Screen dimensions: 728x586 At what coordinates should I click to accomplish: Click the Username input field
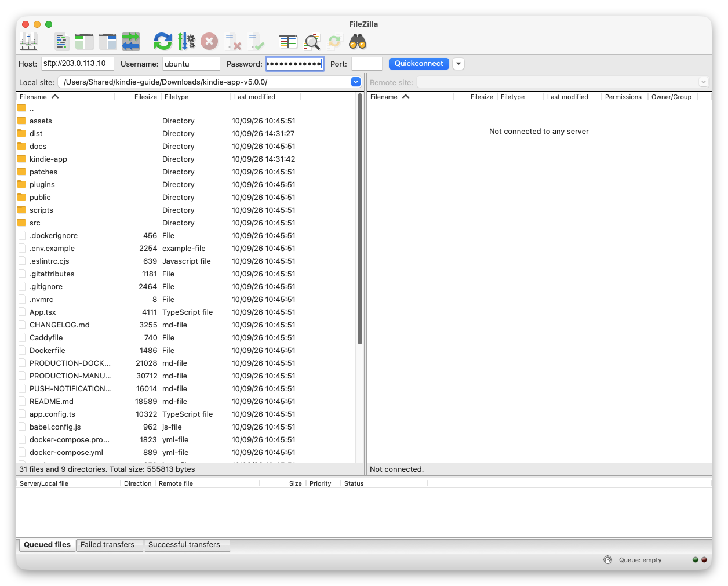(x=191, y=64)
